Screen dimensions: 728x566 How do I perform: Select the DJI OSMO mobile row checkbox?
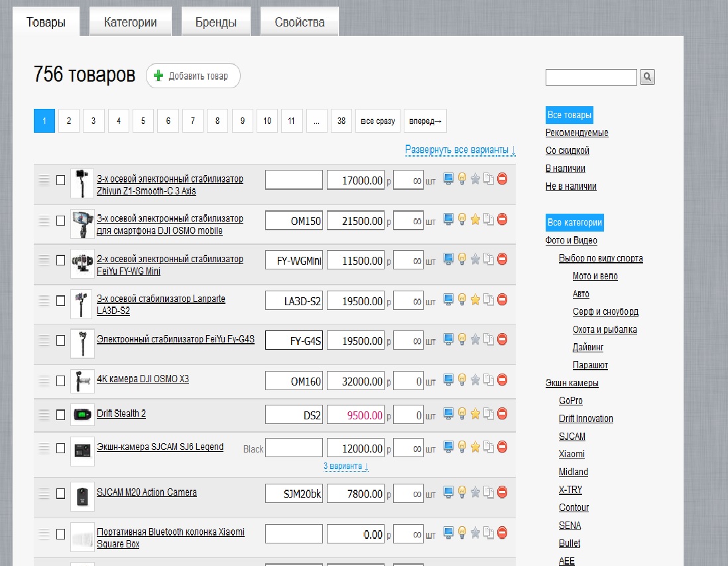point(60,220)
